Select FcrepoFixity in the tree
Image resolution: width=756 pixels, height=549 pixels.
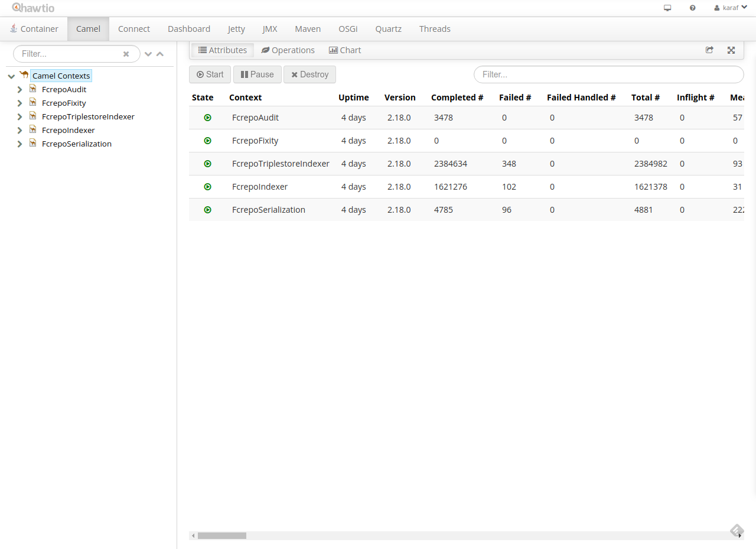tap(64, 103)
